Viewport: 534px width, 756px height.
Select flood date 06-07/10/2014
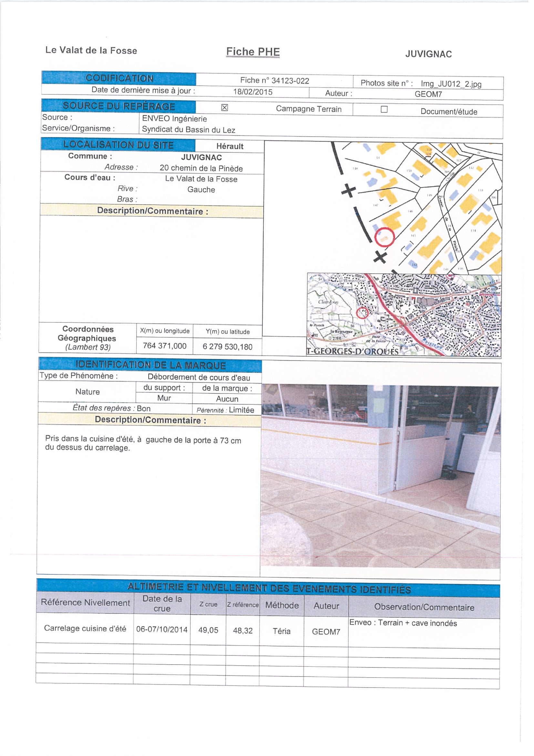click(162, 630)
